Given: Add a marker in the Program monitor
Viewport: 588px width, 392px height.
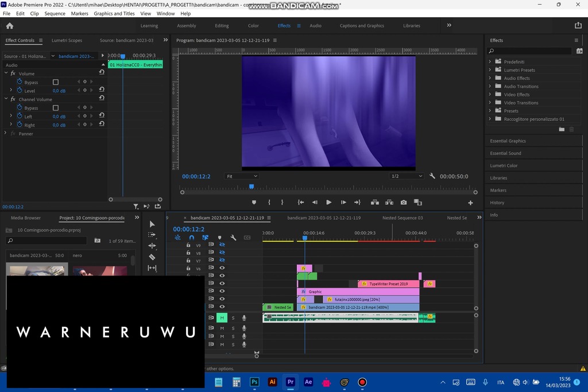Looking at the screenshot, I should point(254,203).
